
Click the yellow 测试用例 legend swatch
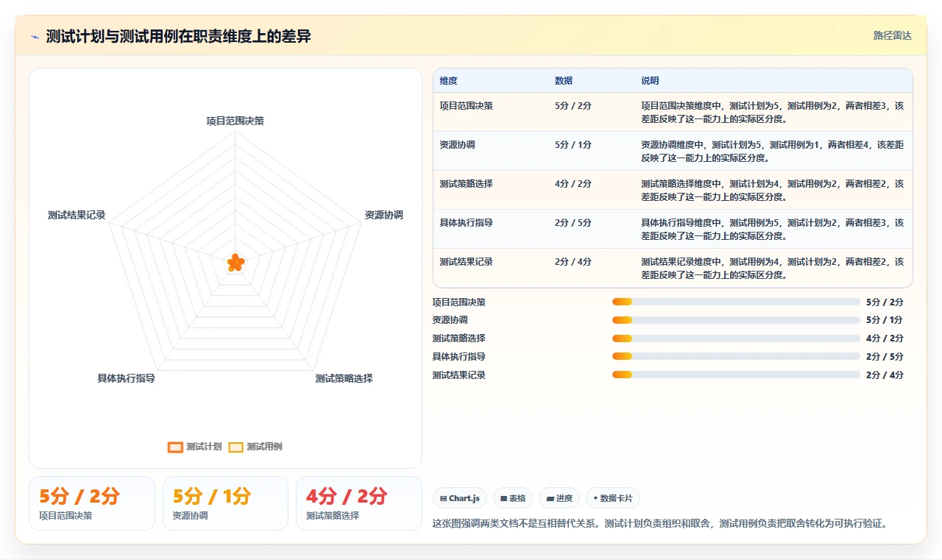[x=235, y=447]
